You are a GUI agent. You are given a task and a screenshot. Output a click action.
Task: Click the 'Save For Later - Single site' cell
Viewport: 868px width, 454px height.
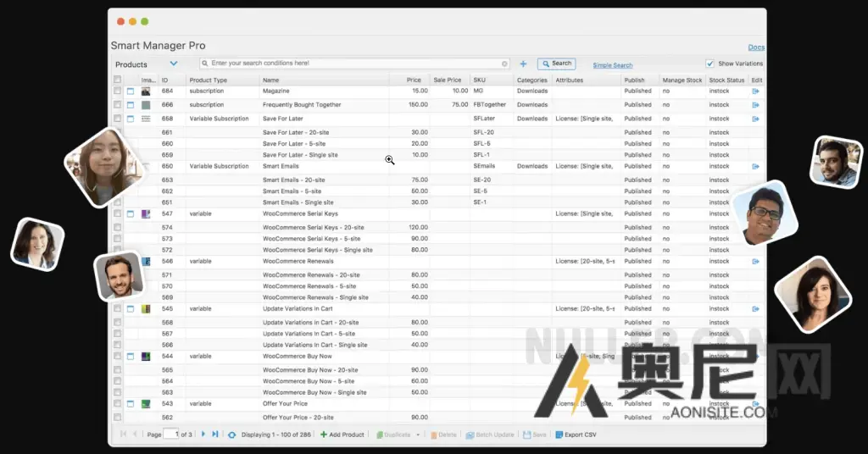tap(300, 155)
